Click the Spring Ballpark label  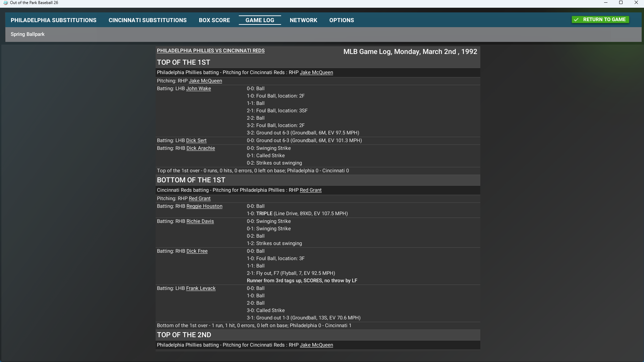tap(28, 34)
